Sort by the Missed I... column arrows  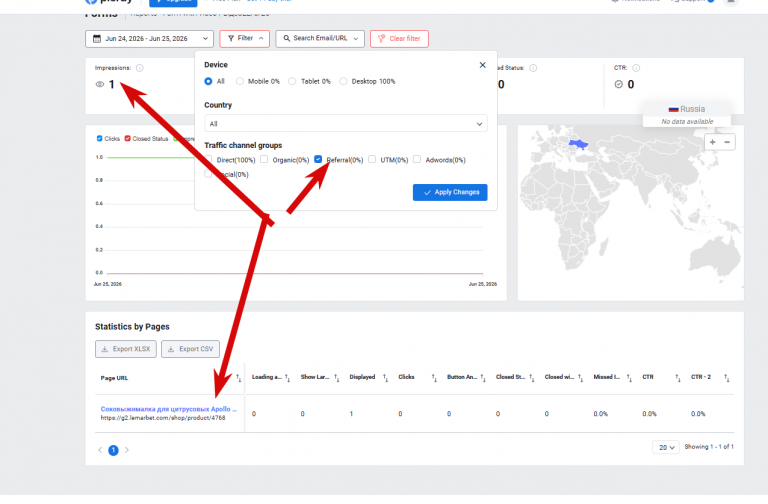[629, 378]
